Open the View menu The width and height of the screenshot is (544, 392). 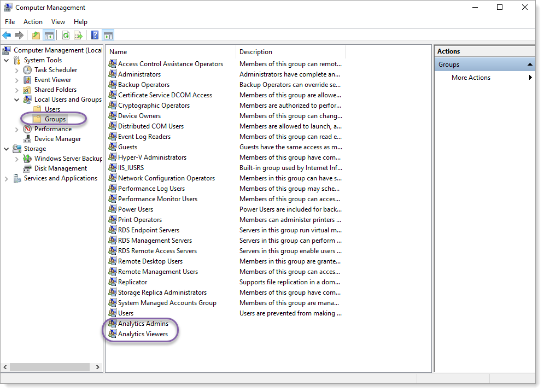coord(58,21)
